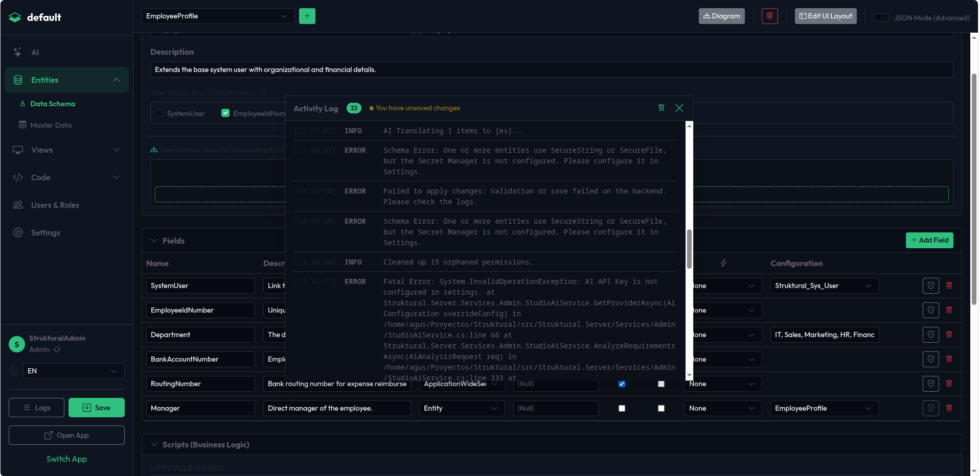
Task: Click shield icon in SystemUser row
Action: [x=931, y=285]
